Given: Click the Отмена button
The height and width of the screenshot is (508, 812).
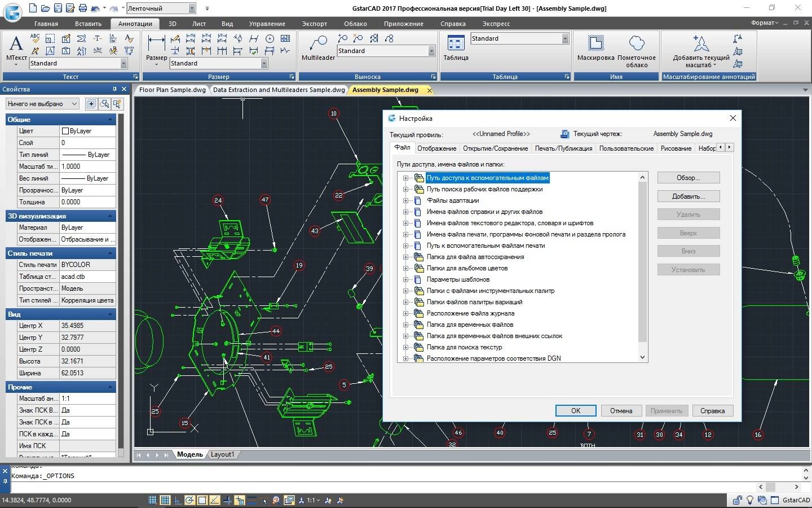Looking at the screenshot, I should pyautogui.click(x=621, y=411).
